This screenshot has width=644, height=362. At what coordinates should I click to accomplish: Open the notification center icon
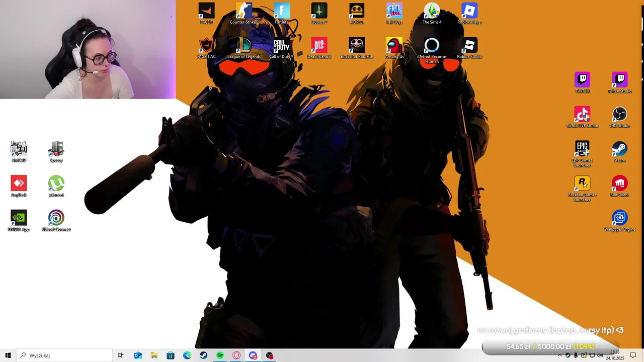633,355
